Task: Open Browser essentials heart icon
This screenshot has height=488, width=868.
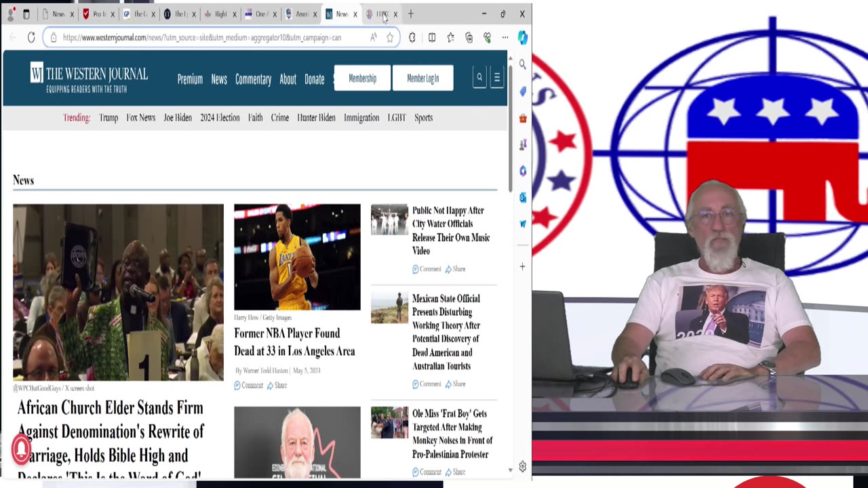Action: click(x=487, y=37)
